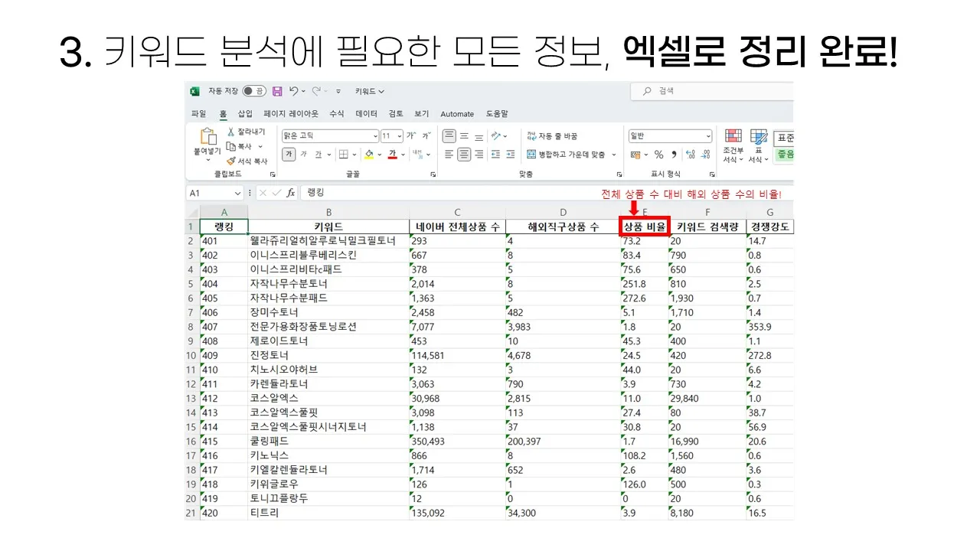This screenshot has width=980, height=551.
Task: Open the 키워드 file name dropdown
Action: [370, 91]
